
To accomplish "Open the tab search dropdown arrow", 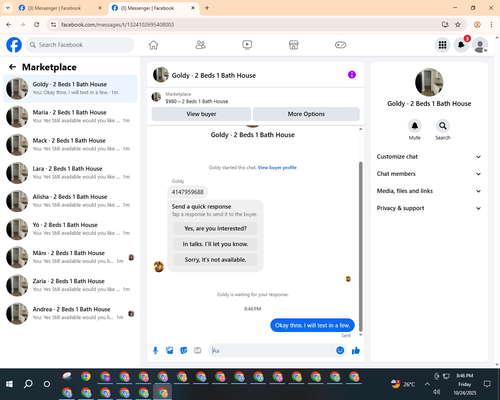I will (8, 8).
